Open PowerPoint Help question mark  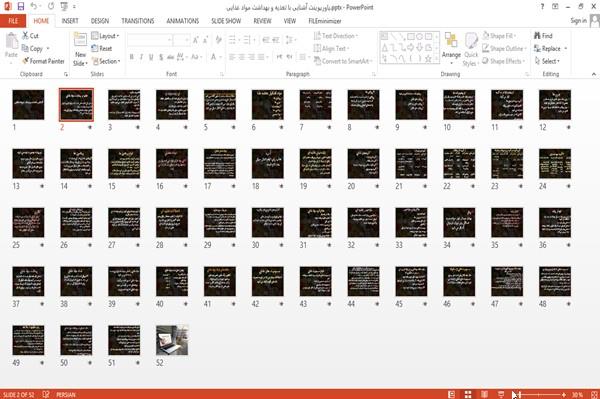click(x=542, y=7)
